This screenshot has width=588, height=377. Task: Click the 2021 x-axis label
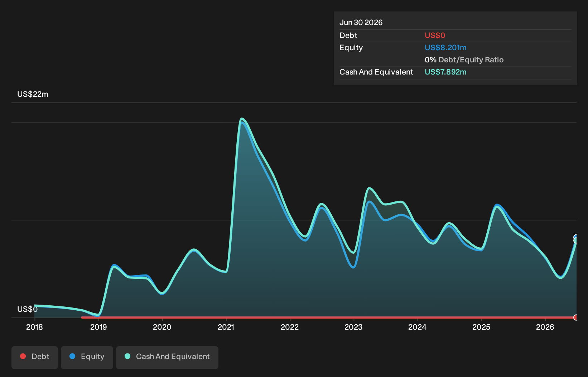[x=226, y=327]
